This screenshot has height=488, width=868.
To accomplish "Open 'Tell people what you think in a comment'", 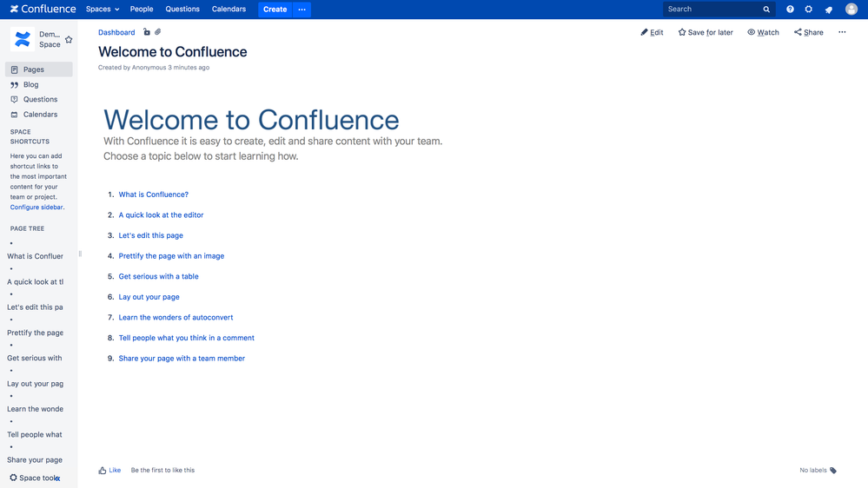I will coord(187,338).
